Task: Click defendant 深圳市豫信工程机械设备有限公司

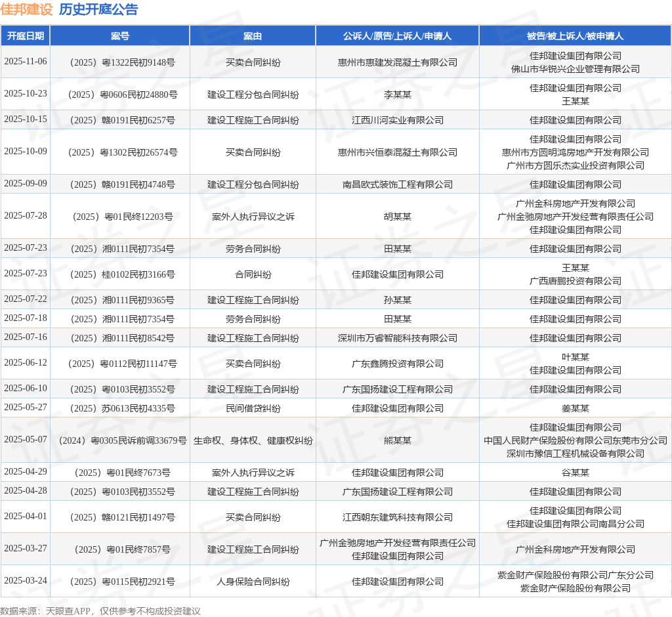Action: click(575, 454)
